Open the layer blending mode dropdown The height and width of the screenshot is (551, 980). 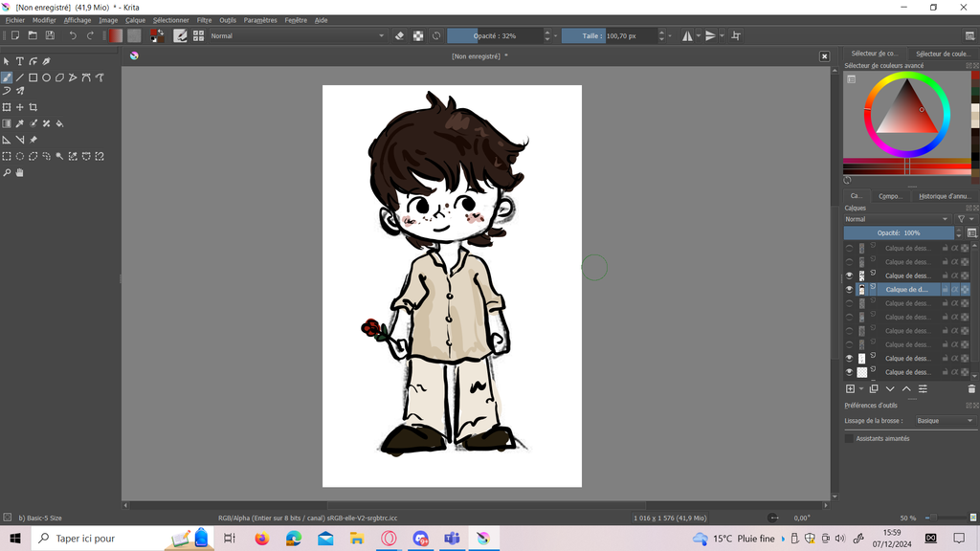[898, 219]
